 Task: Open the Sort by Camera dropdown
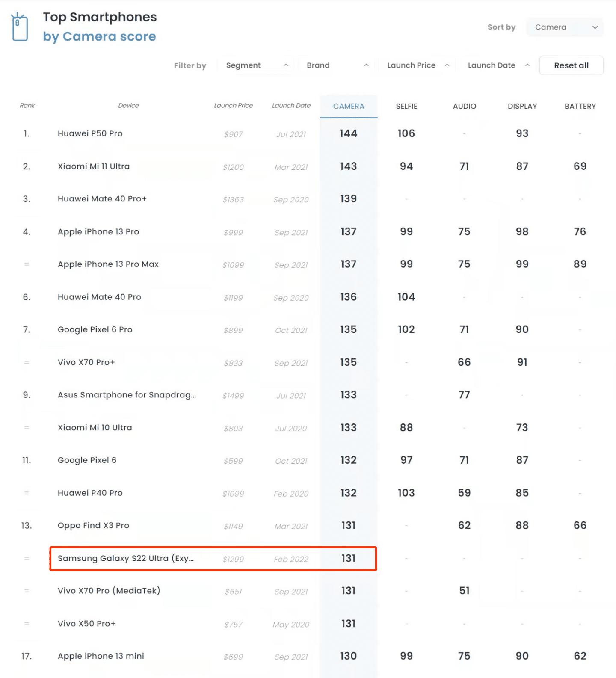[565, 27]
